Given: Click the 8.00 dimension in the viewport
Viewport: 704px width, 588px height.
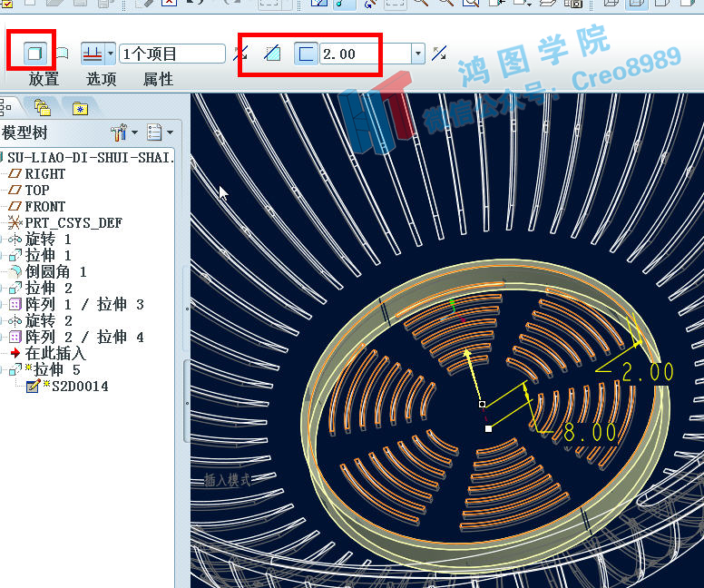Looking at the screenshot, I should point(590,433).
